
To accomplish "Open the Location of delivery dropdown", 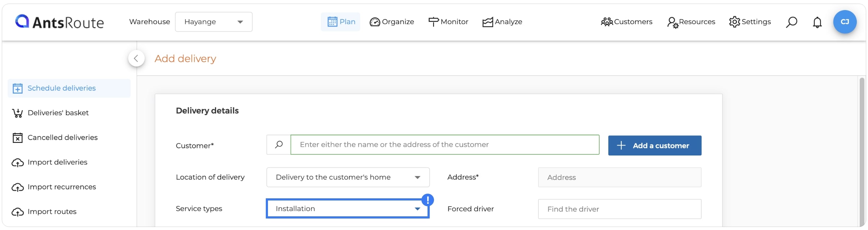I will 348,177.
